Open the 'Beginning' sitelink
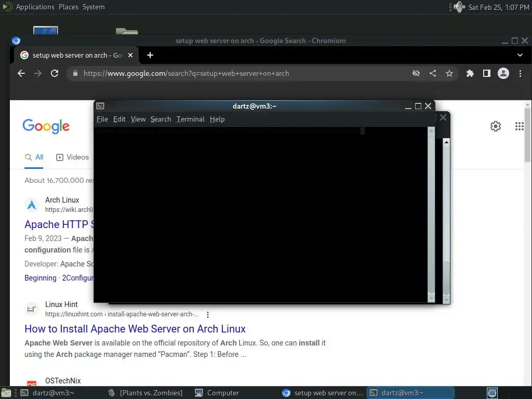This screenshot has height=399, width=532. point(41,278)
